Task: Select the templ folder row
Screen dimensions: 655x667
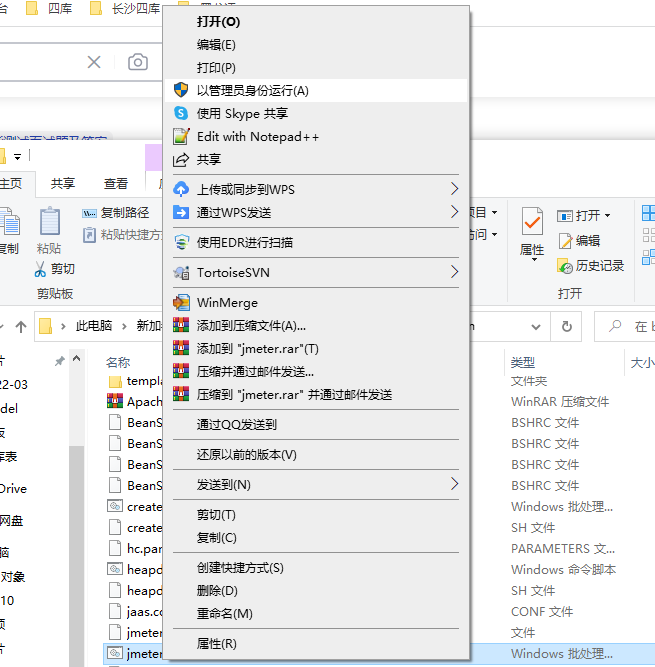Action: click(x=135, y=381)
